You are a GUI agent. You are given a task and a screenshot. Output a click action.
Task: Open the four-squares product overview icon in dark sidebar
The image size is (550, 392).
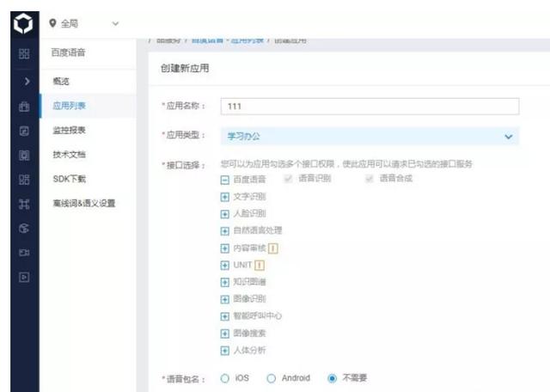[24, 53]
